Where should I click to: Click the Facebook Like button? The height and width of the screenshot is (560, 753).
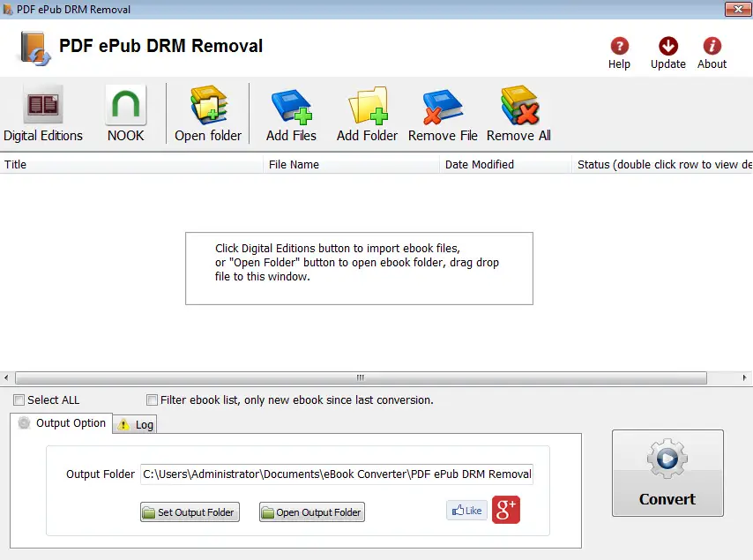(466, 510)
